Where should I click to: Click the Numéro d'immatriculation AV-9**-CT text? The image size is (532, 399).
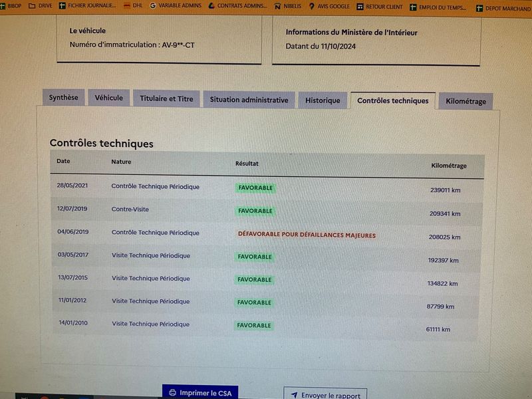click(132, 45)
